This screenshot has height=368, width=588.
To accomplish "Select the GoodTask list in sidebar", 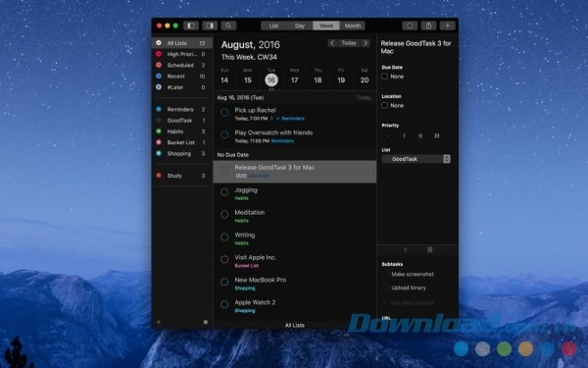I will tap(182, 120).
